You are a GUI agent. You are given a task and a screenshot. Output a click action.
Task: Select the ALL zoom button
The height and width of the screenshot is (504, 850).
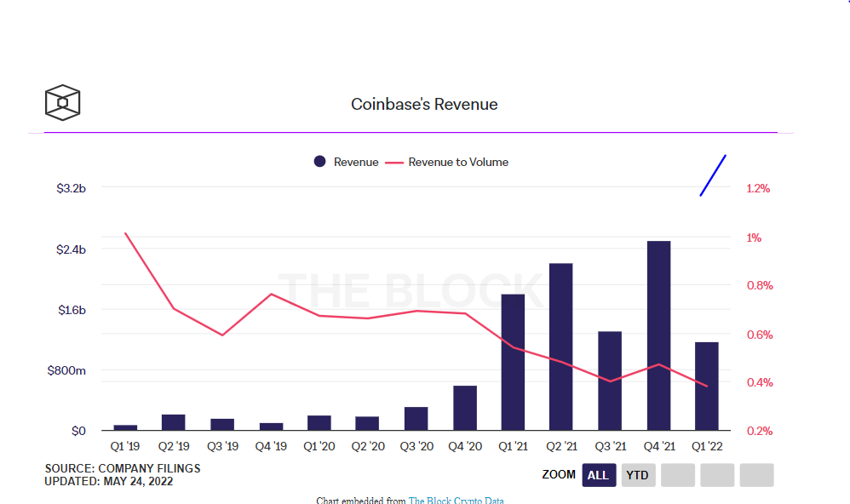point(599,475)
